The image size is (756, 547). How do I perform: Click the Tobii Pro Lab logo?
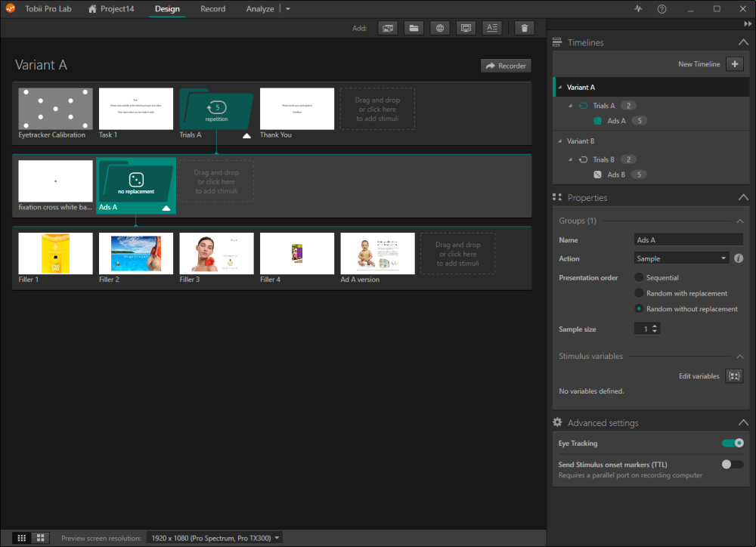10,8
